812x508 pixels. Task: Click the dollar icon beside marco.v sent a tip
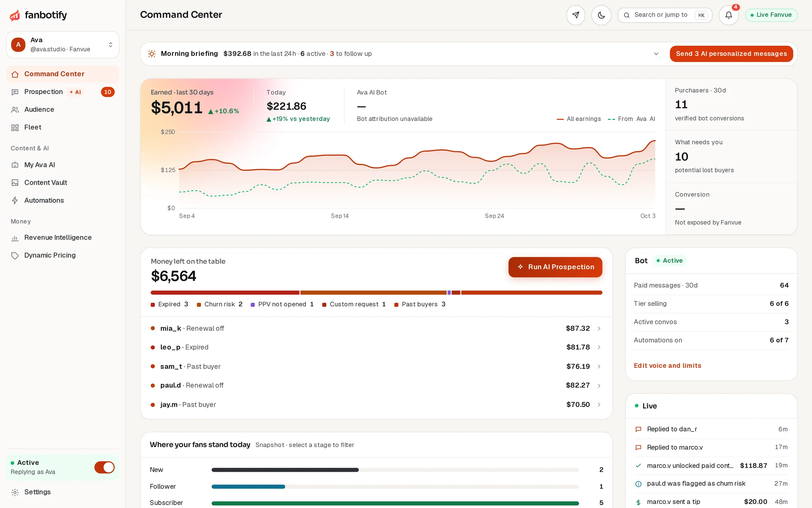(638, 502)
